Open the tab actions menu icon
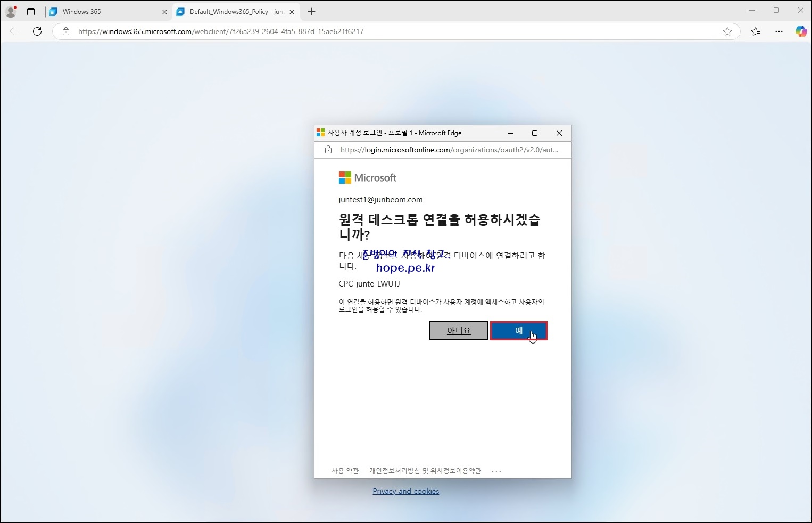The image size is (812, 523). coord(31,12)
